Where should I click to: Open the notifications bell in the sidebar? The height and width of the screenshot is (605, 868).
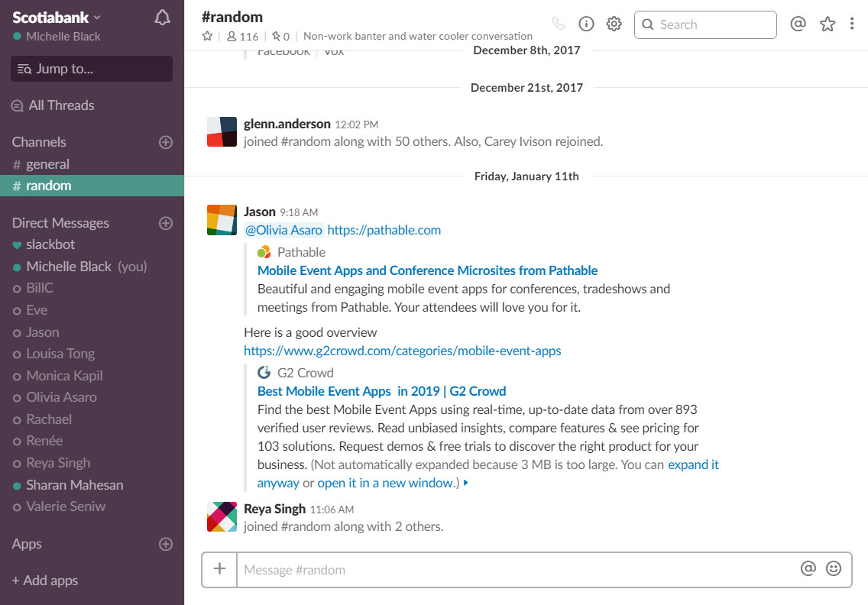(162, 18)
